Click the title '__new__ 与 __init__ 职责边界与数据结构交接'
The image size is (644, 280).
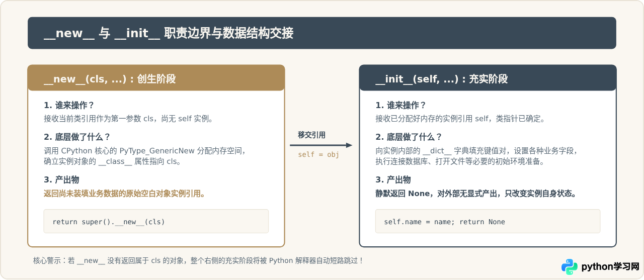coord(169,33)
